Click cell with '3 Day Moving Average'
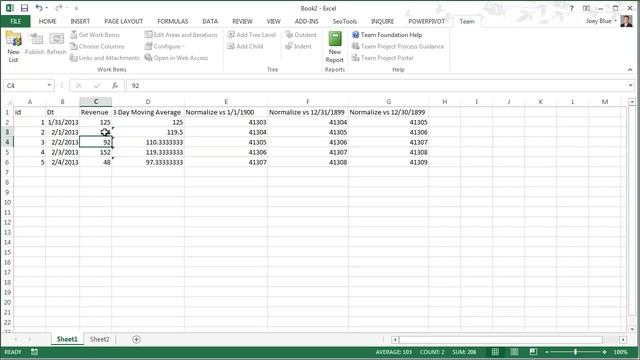 (148, 112)
